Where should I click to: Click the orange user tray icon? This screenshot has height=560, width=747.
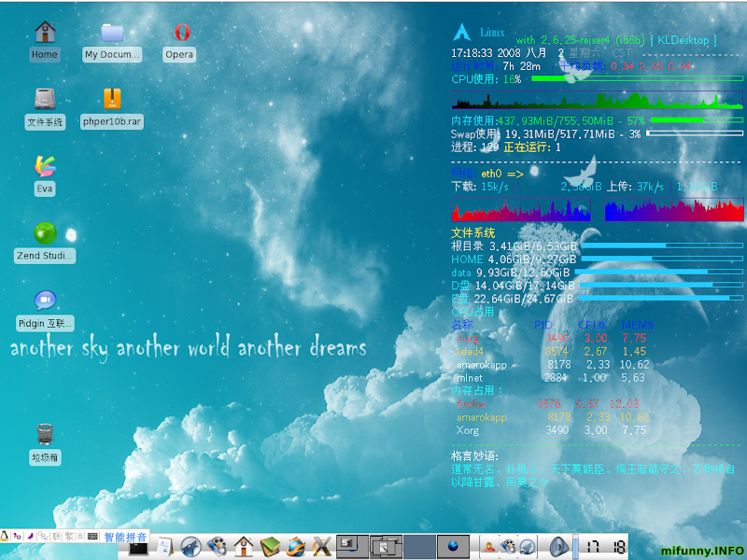pyautogui.click(x=488, y=547)
